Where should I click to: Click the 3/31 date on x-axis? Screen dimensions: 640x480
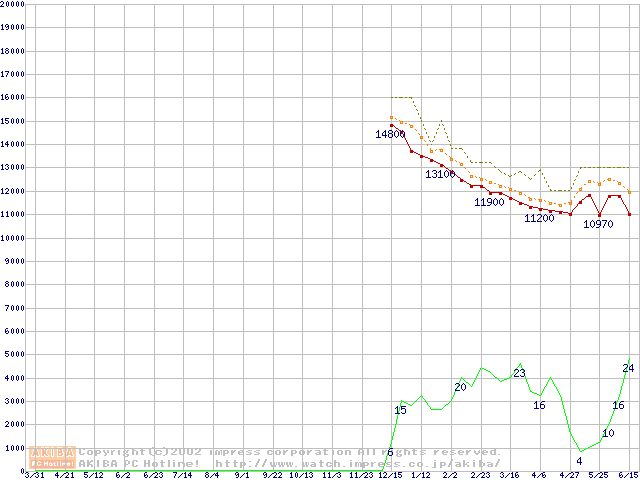pyautogui.click(x=34, y=475)
